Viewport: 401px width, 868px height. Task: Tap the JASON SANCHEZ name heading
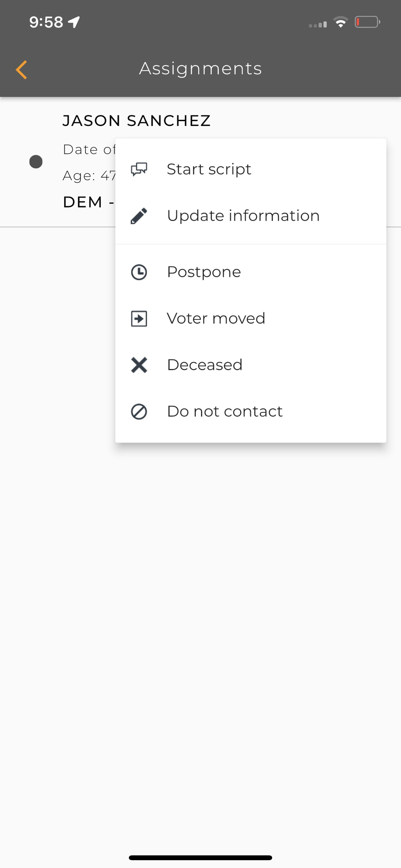(x=137, y=121)
